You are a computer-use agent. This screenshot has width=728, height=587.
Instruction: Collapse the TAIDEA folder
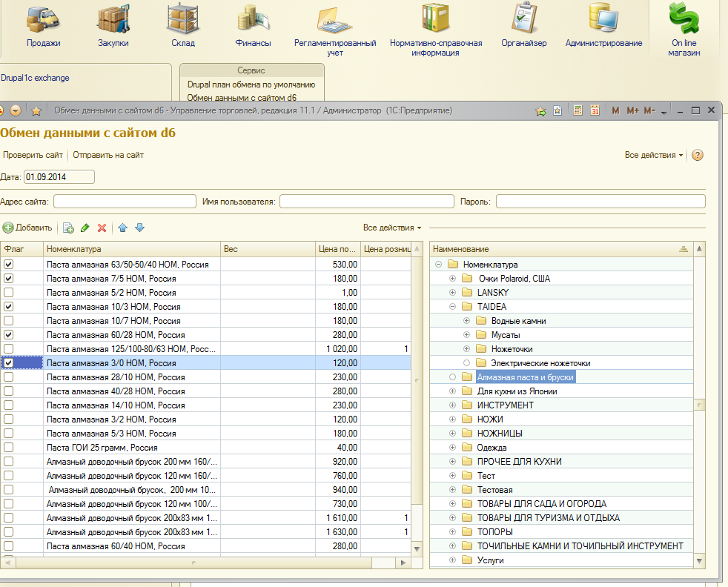(453, 307)
